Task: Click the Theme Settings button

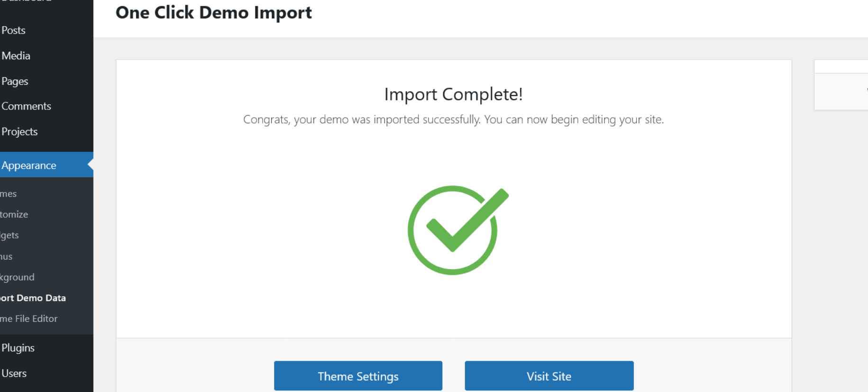Action: 358,376
